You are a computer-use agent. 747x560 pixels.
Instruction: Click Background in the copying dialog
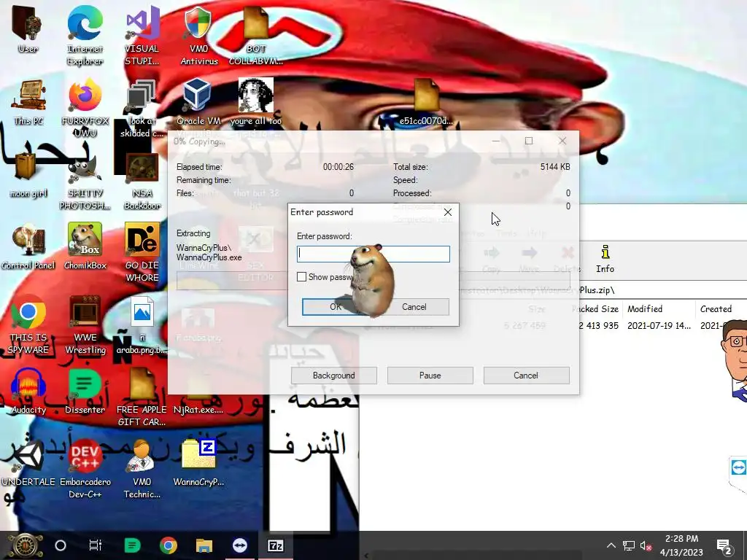[x=333, y=376]
